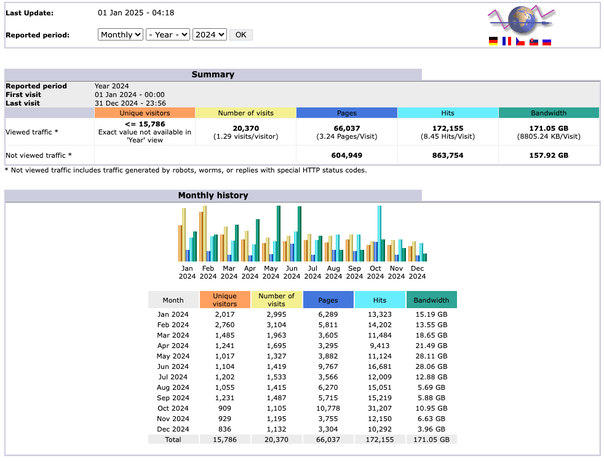This screenshot has width=604, height=461.
Task: Click the '8.45 Hits/Visit' text
Action: (x=448, y=136)
